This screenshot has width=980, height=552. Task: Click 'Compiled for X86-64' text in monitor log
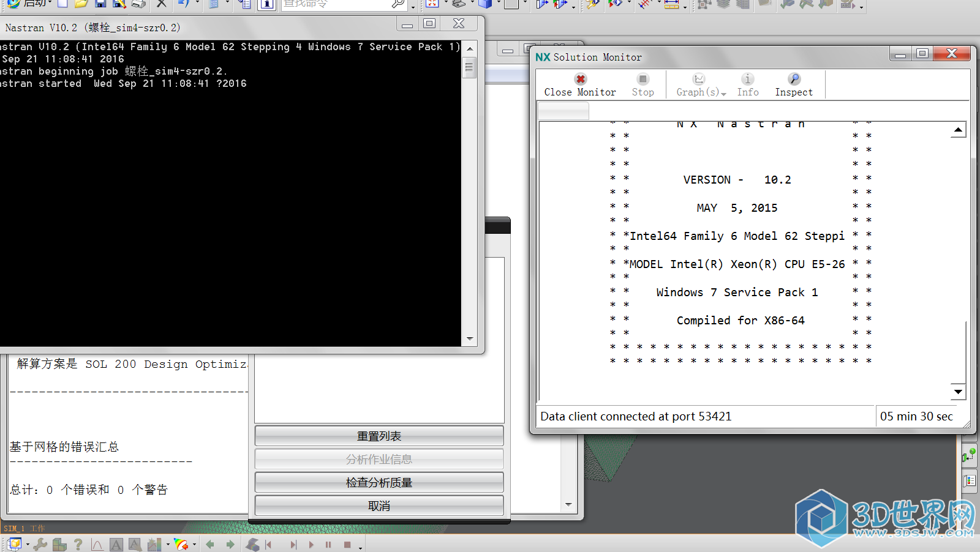(741, 320)
